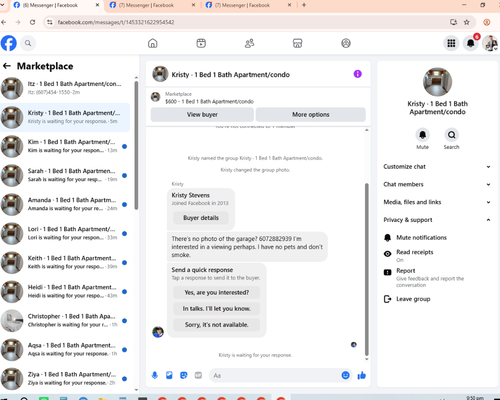The image size is (500, 400).
Task: Reload the page with browser refresh icon
Action: coord(32,22)
